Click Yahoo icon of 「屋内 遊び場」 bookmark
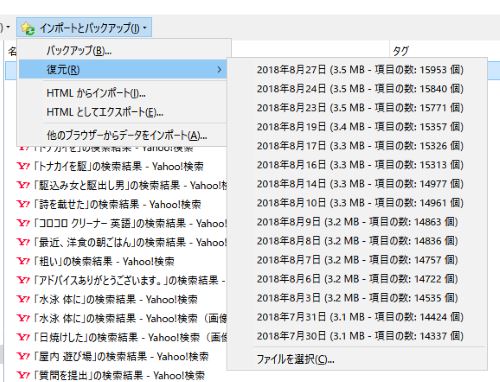This screenshot has height=382, width=500. click(23, 356)
